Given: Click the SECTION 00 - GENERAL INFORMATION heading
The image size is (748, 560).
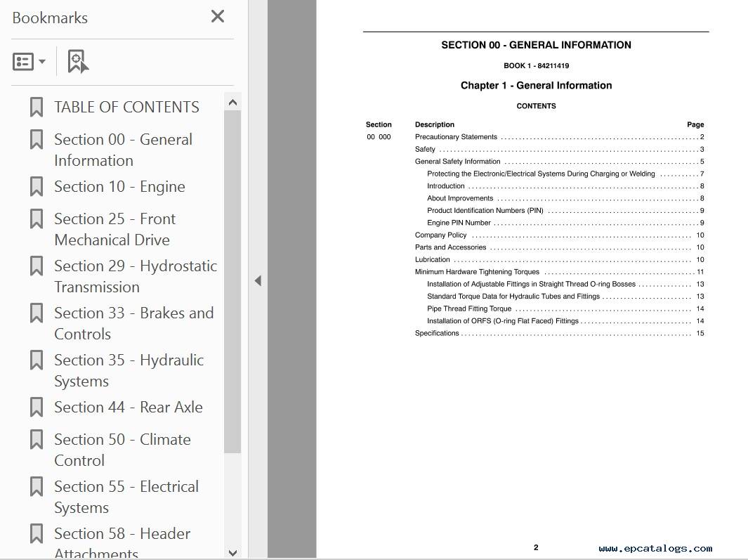Looking at the screenshot, I should point(536,45).
